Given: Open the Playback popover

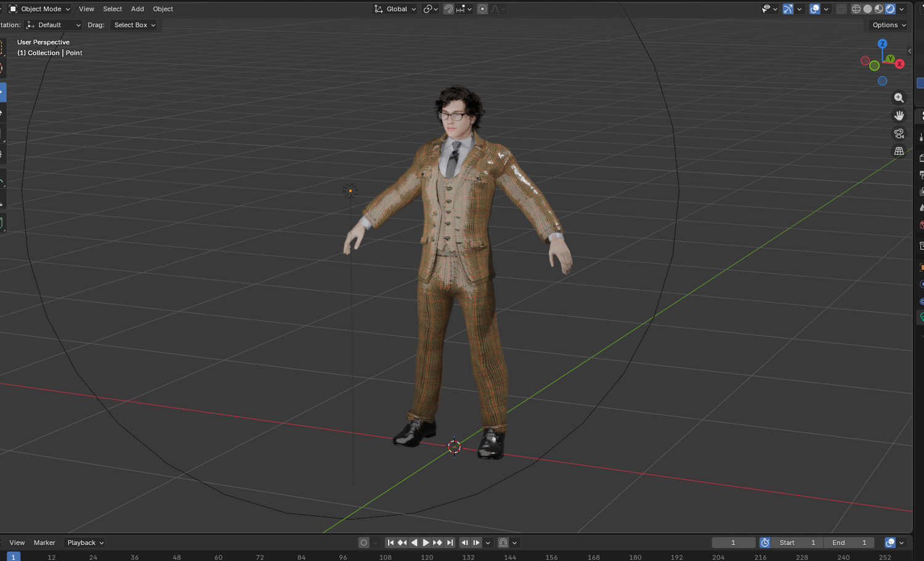Looking at the screenshot, I should [x=85, y=543].
